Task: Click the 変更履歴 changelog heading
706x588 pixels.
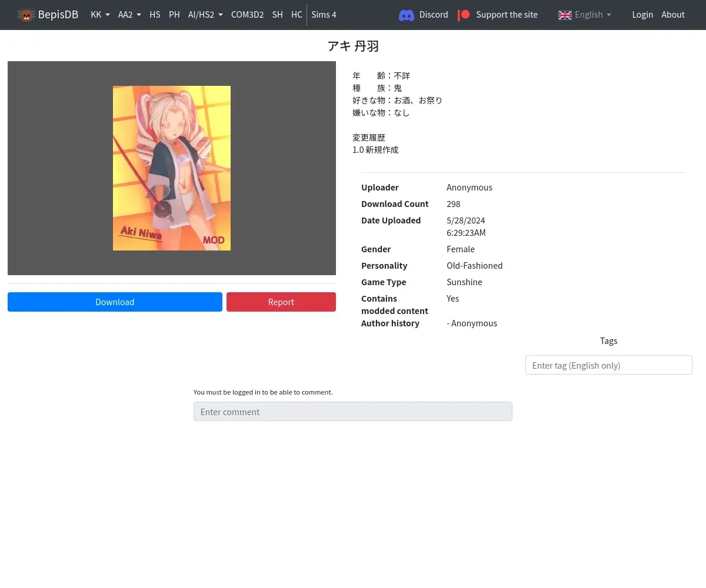Action: [369, 138]
